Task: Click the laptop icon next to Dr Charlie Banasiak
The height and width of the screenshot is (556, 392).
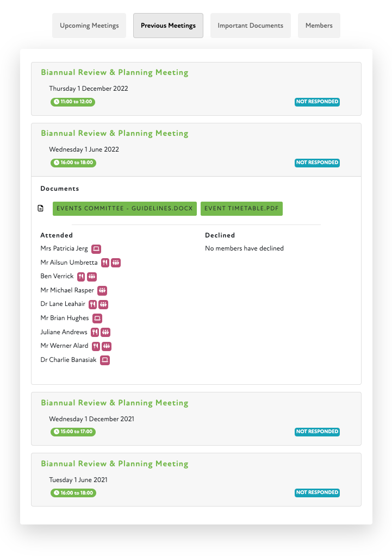Action: tap(105, 360)
